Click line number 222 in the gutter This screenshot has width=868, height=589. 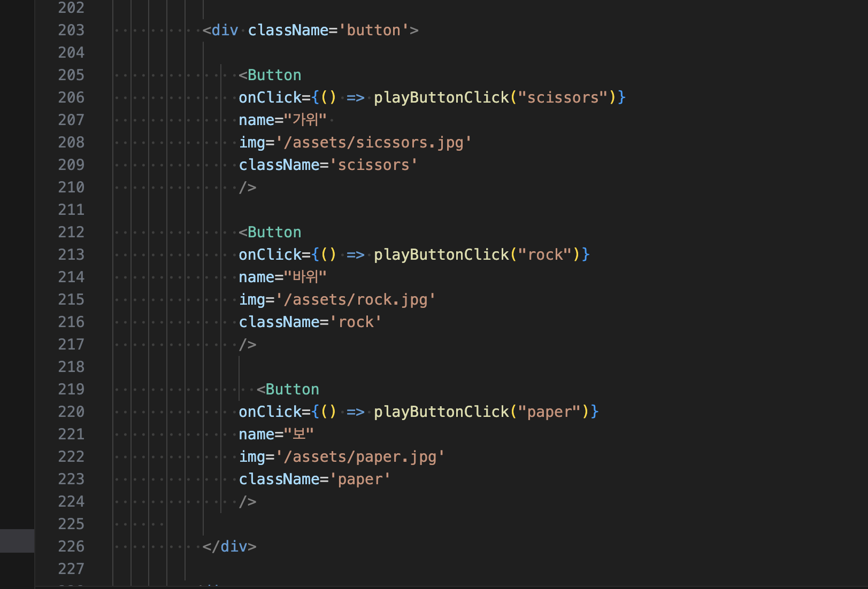(71, 456)
